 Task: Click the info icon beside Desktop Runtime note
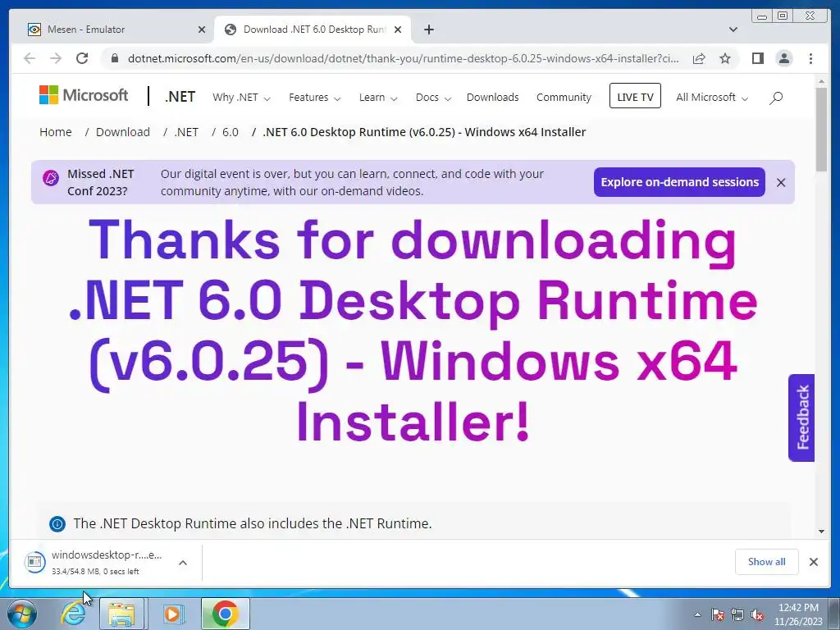(x=57, y=524)
